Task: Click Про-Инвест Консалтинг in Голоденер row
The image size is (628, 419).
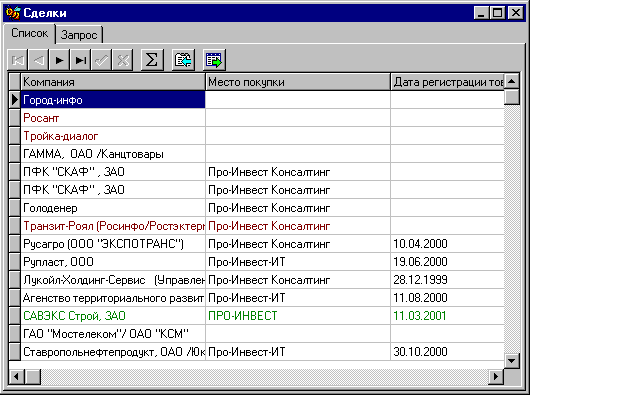Action: click(x=298, y=208)
